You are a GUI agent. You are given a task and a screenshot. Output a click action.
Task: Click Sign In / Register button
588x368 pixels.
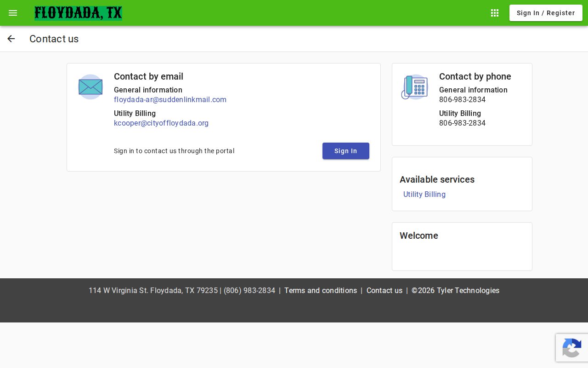click(x=546, y=13)
